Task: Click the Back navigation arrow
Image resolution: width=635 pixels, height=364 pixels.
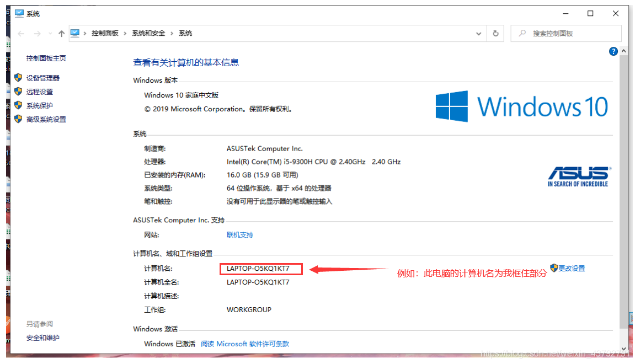Action: [x=21, y=34]
